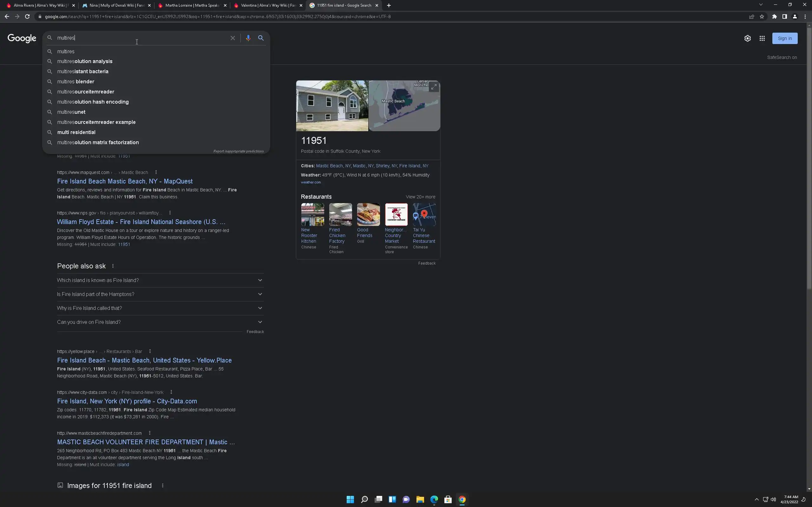Expand the map with arrows icon
Screen dimensions: 812x507
(434, 87)
